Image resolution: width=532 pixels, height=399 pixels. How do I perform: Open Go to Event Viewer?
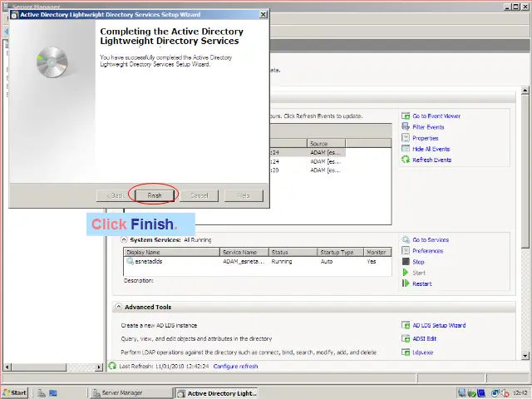point(436,116)
